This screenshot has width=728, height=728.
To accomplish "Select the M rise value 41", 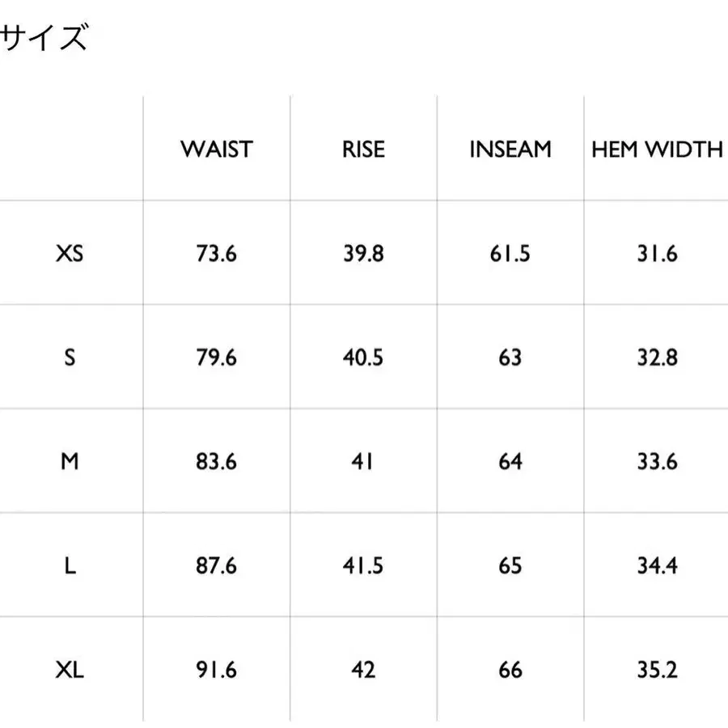I will [x=362, y=462].
